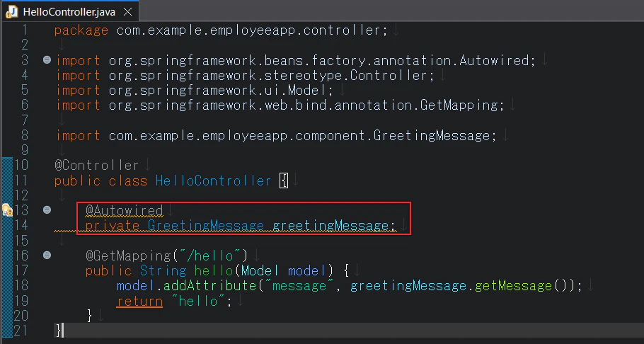Click the warning quick-fix icon at line 13
The image size is (644, 344).
coord(7,210)
